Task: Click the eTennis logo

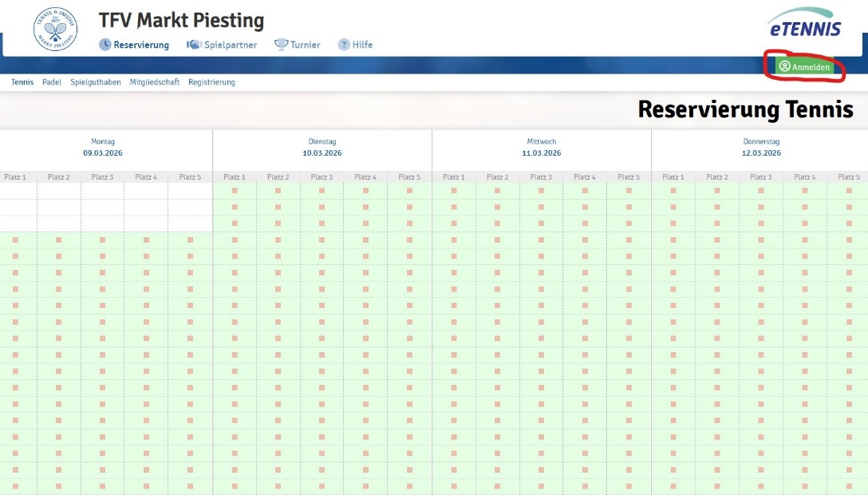Action: pyautogui.click(x=805, y=24)
